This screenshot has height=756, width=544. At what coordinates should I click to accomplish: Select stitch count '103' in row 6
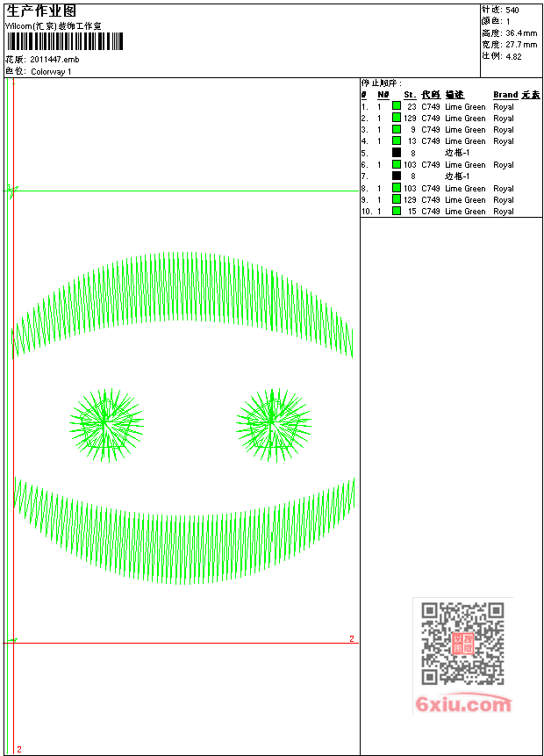coord(410,165)
